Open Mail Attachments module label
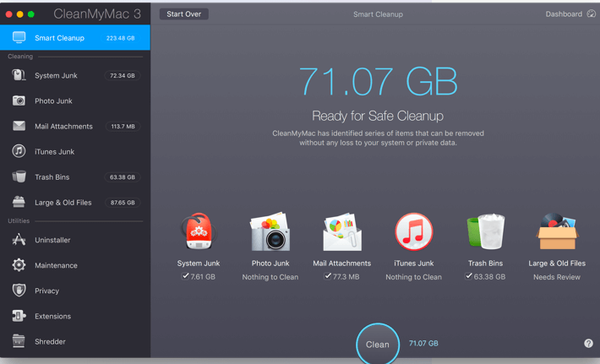Viewport: 600px width, 364px height. 63,126
